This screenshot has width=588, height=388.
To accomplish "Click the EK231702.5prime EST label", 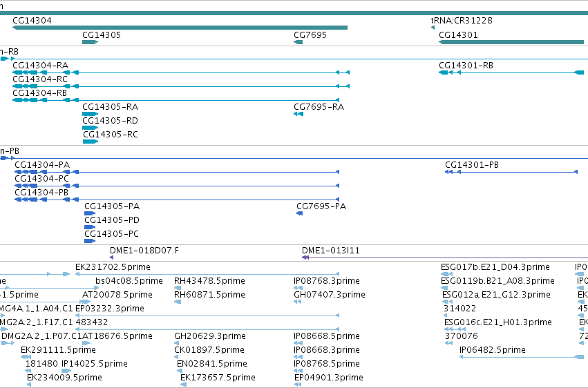I will coord(113,267).
